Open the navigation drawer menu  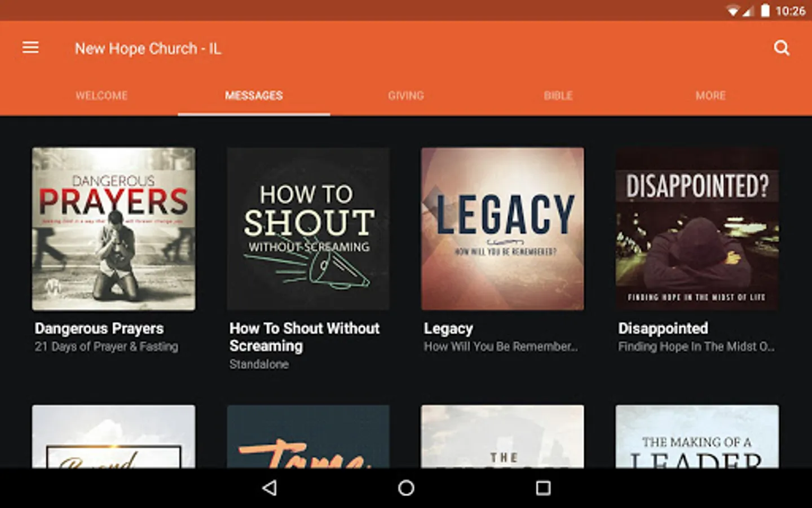tap(30, 47)
